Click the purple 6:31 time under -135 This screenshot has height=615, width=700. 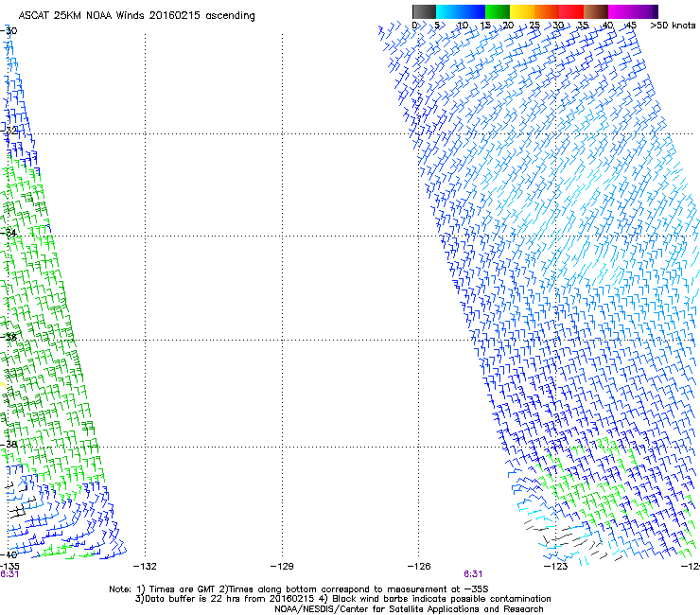click(9, 574)
